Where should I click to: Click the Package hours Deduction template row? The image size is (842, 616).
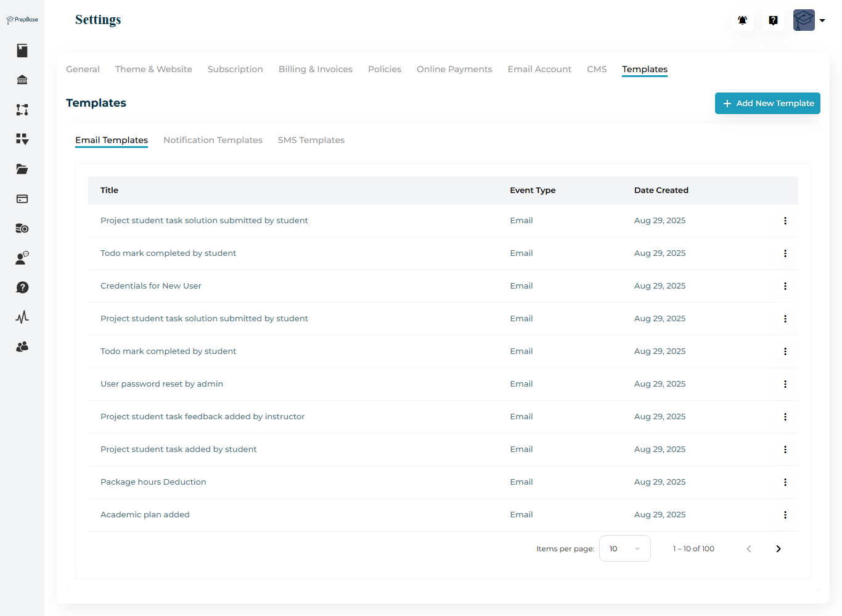click(153, 482)
